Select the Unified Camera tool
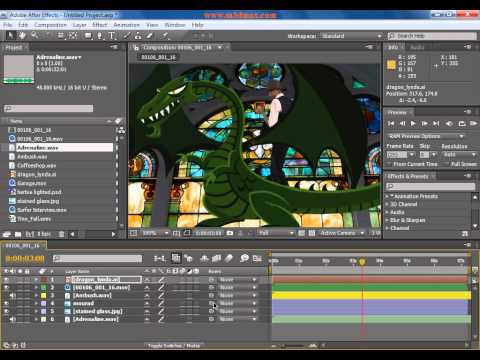Viewport: 480px width, 360px height. [61, 35]
